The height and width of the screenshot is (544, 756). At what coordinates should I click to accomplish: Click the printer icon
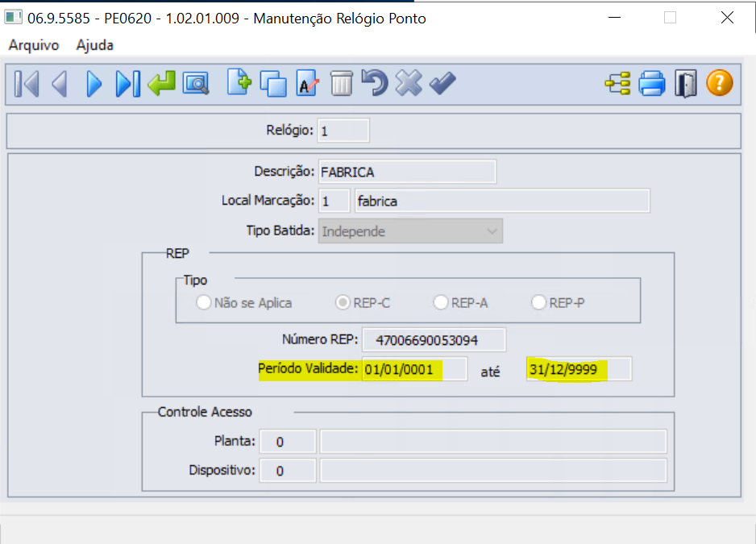point(652,84)
